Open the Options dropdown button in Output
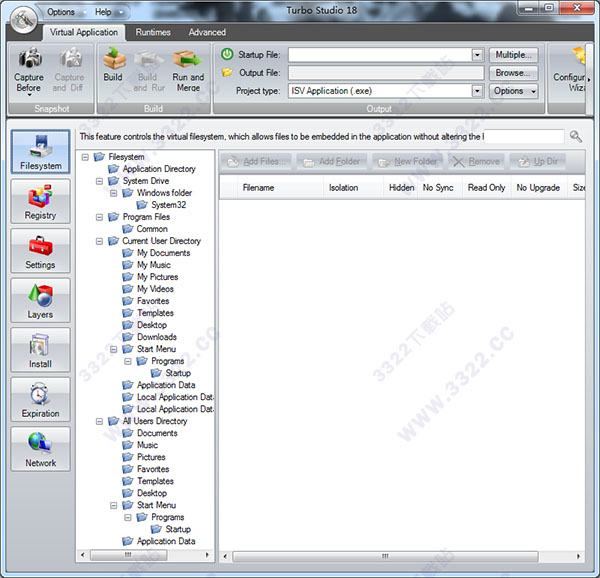Viewport: 600px width, 578px height. coord(514,91)
